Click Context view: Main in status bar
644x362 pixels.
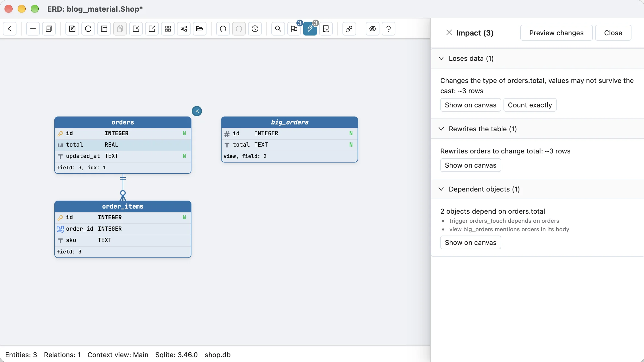click(x=118, y=355)
